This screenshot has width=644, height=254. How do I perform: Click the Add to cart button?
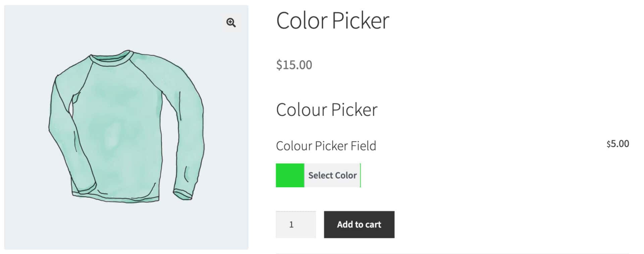click(x=359, y=224)
